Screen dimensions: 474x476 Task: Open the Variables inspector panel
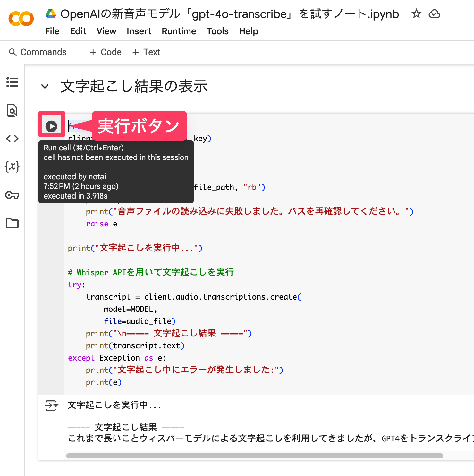point(12,166)
